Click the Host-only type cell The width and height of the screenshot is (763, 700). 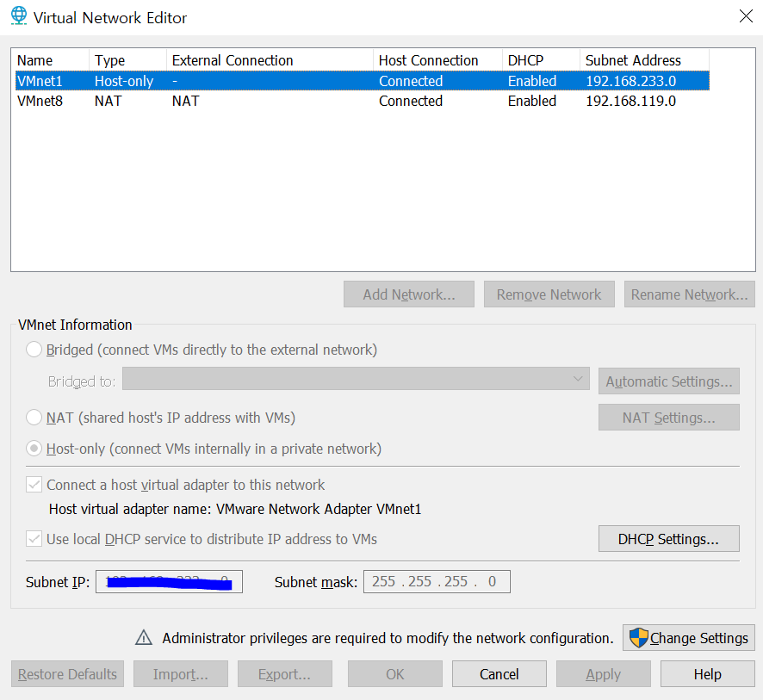pyautogui.click(x=124, y=81)
